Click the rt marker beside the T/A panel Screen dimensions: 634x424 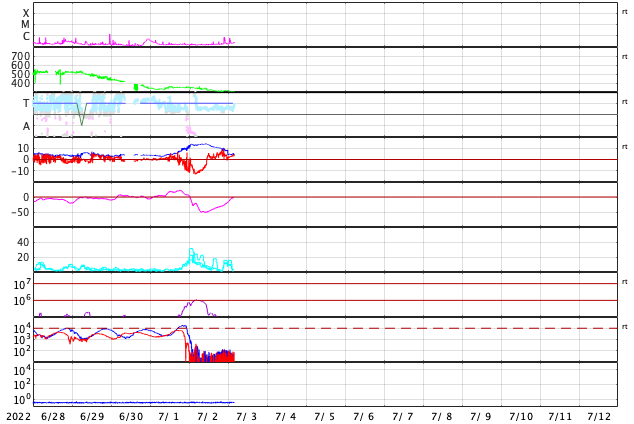[x=625, y=102]
